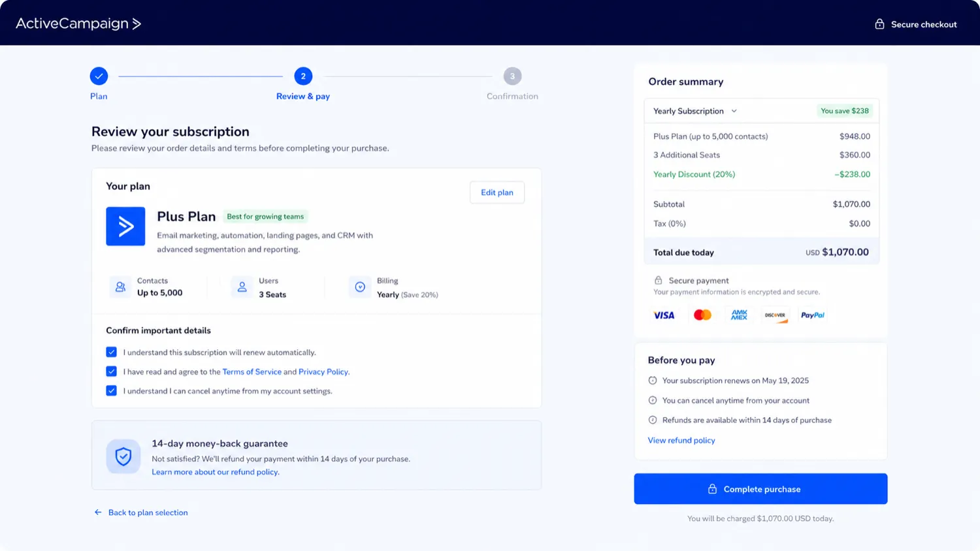Click the Mastercard logo
This screenshot has width=980, height=551.
coord(702,315)
